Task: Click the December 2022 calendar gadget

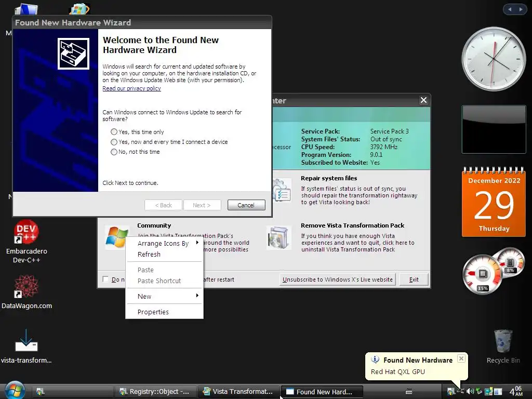Action: [494, 202]
